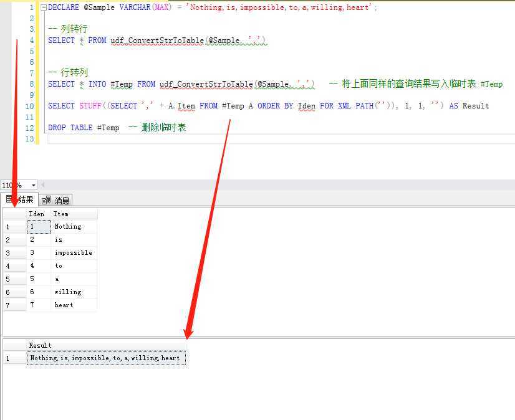Click the 消息 tab icon
515x420 pixels.
pyautogui.click(x=46, y=200)
